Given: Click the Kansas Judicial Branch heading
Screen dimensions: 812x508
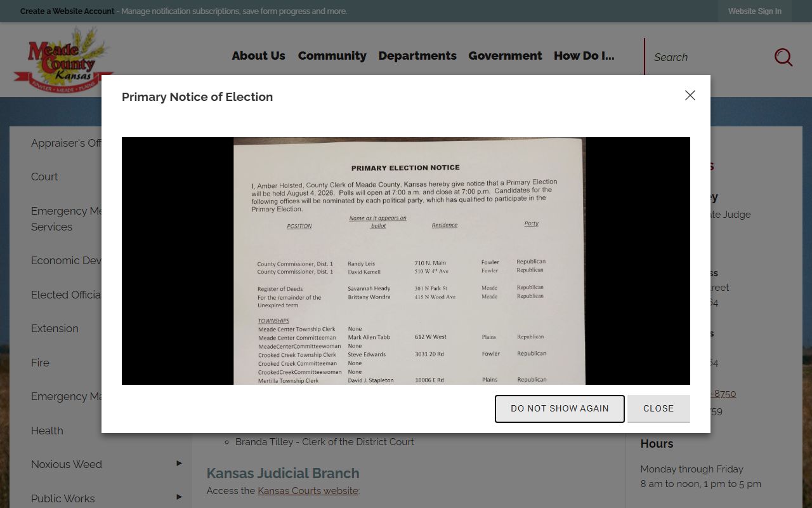Looking at the screenshot, I should click(283, 473).
